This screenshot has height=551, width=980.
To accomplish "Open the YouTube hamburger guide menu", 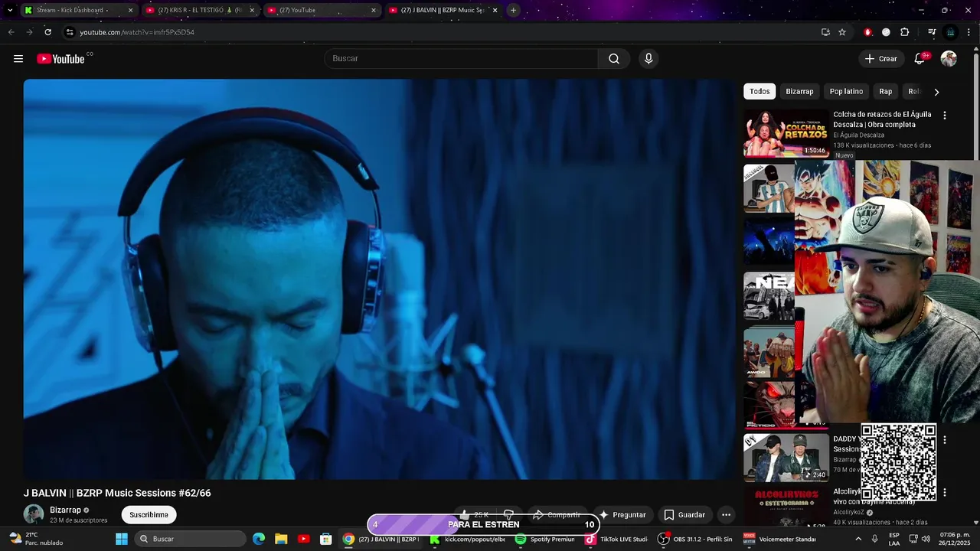I will click(x=18, y=59).
